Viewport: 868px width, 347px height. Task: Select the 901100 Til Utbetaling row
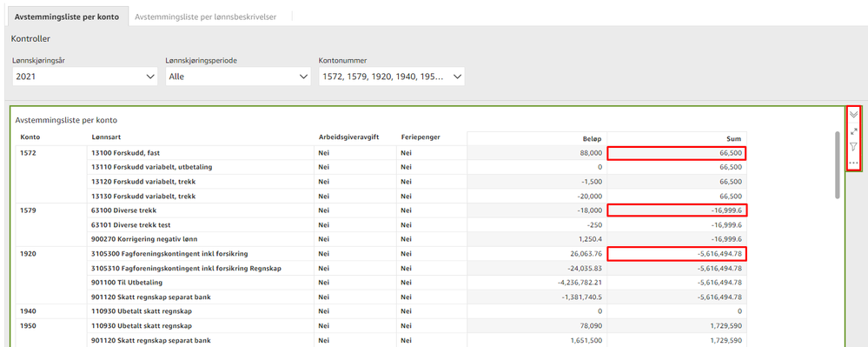tap(381, 283)
